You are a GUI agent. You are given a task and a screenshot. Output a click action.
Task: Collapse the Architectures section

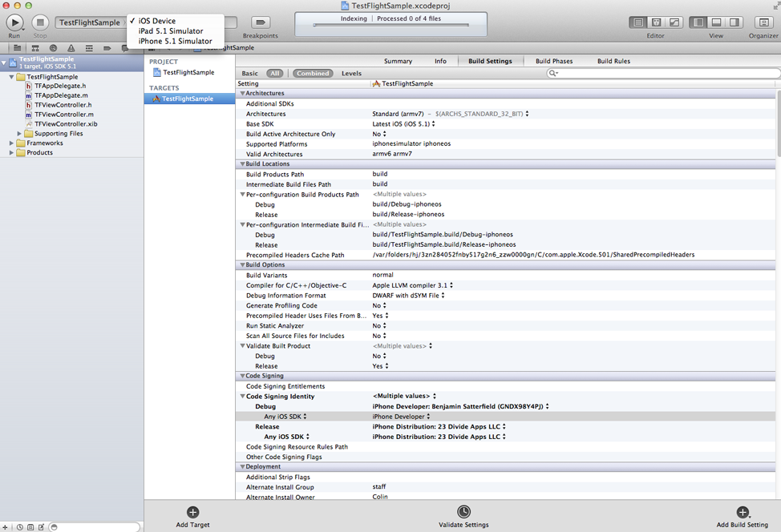[243, 94]
